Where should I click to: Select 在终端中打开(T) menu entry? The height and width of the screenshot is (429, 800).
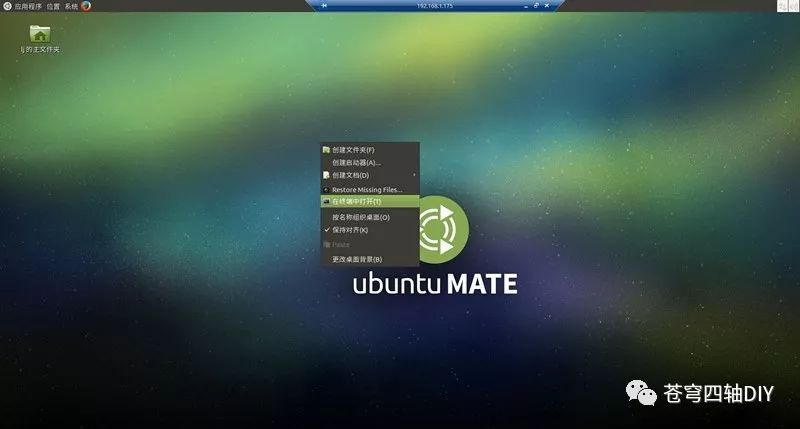(370, 201)
